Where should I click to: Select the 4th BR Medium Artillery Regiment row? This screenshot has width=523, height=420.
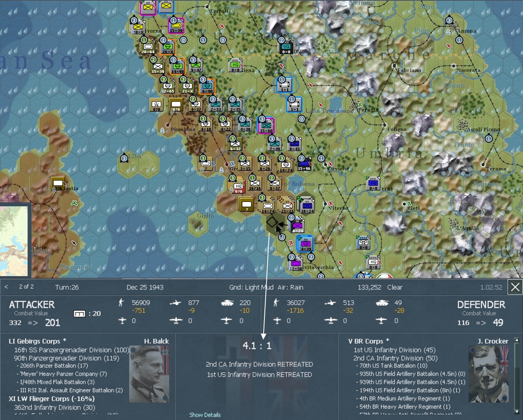(x=403, y=398)
